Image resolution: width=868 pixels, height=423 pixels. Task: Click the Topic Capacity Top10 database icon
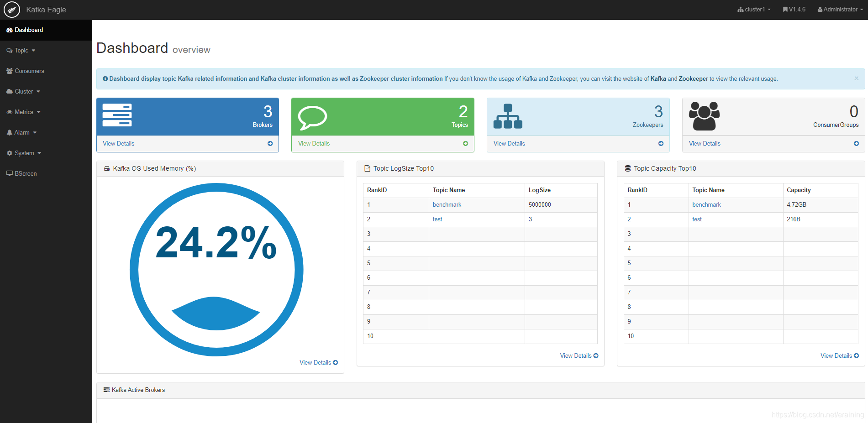tap(628, 169)
